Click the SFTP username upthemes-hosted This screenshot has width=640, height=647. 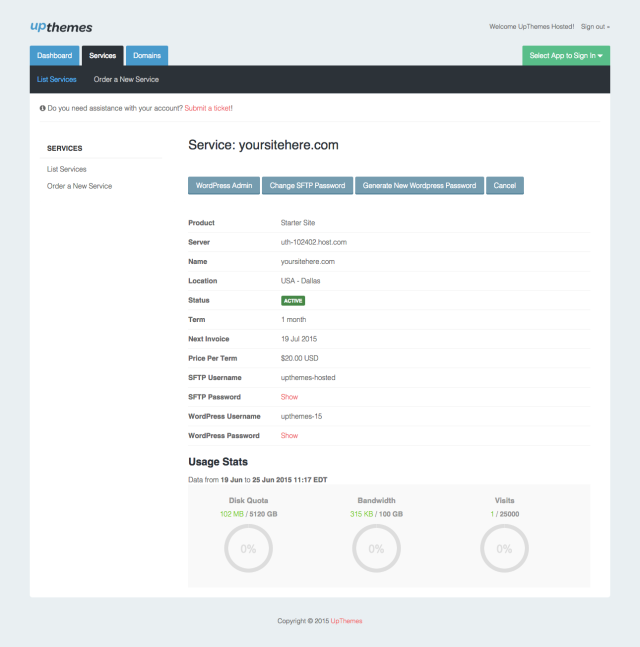pyautogui.click(x=308, y=378)
